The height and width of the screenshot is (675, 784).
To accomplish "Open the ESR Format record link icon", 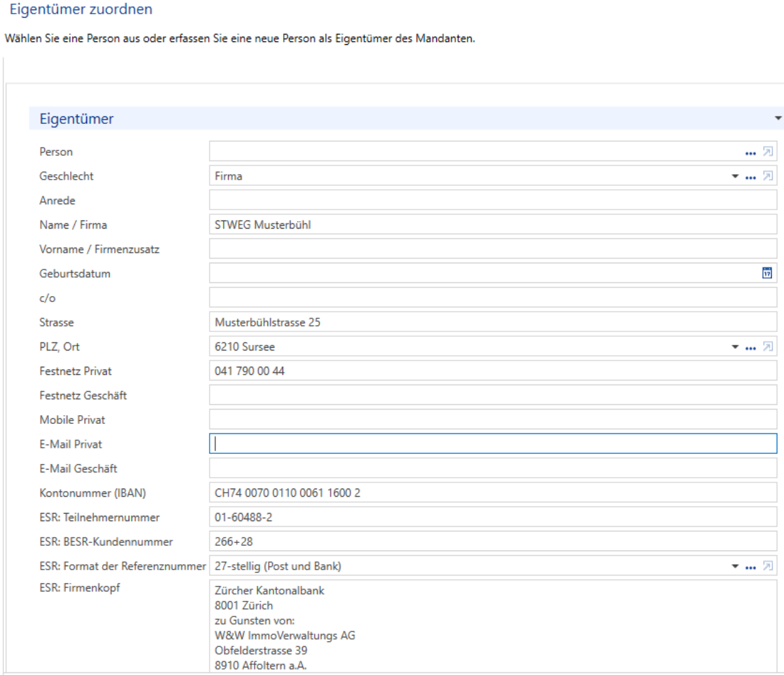I will 768,566.
